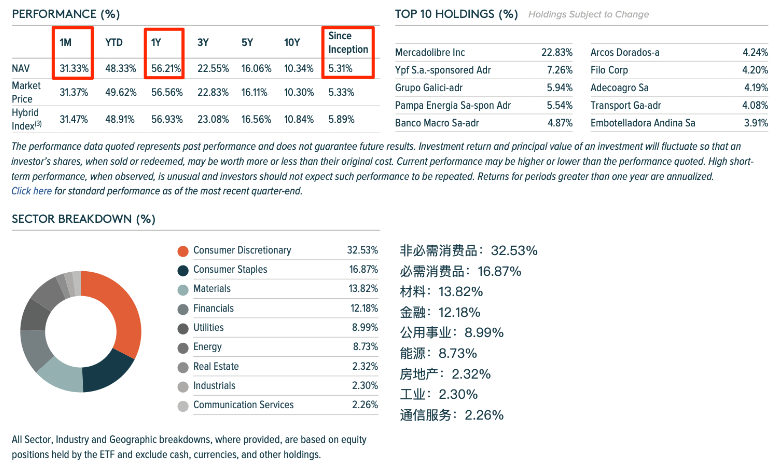The height and width of the screenshot is (468, 779).
Task: Click the YTD column header
Action: click(x=114, y=43)
